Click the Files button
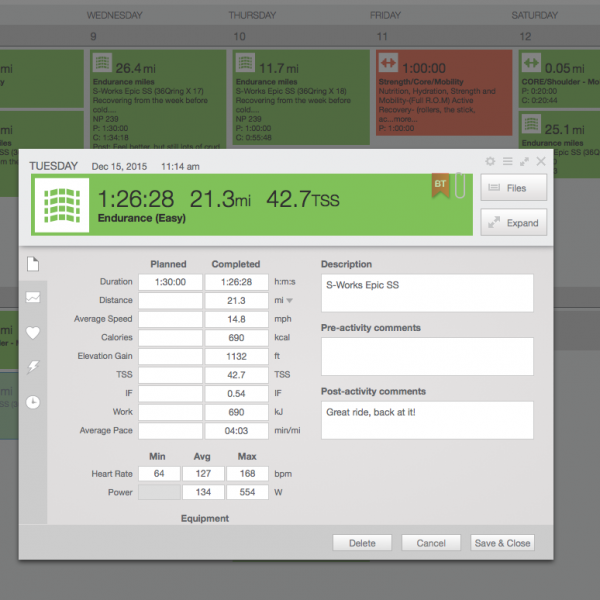Screen dimensions: 600x600 (x=514, y=187)
